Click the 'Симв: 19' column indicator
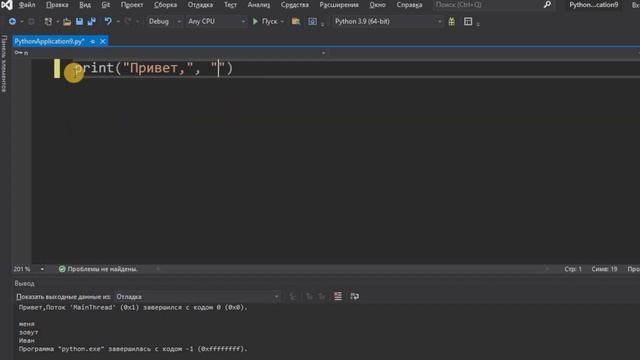 tap(604, 269)
